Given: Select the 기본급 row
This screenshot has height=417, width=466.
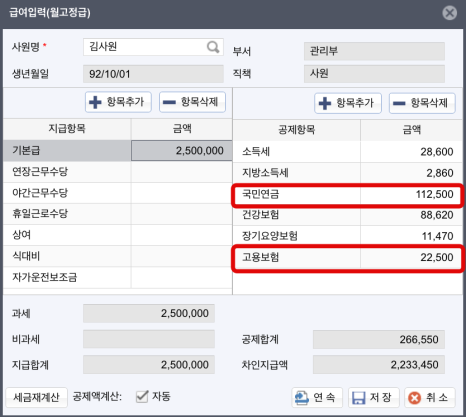Looking at the screenshot, I should pos(118,150).
